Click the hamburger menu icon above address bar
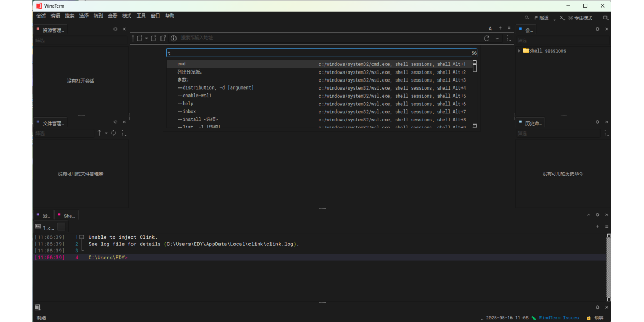Viewport: 644px width, 322px height. (510, 28)
